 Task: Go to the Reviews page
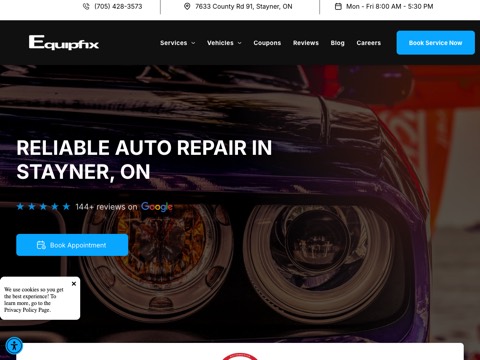pos(306,43)
